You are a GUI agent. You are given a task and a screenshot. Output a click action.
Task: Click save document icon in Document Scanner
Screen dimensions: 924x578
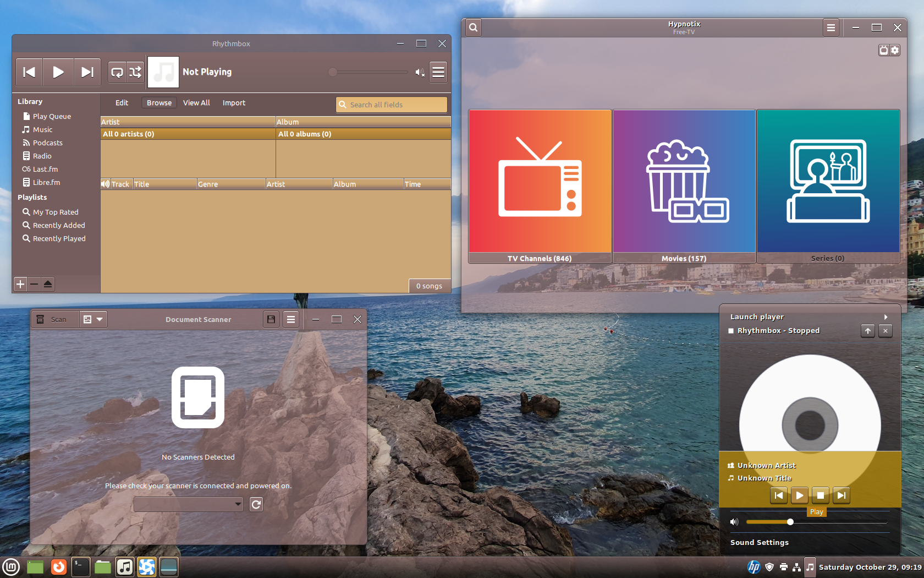pyautogui.click(x=271, y=319)
